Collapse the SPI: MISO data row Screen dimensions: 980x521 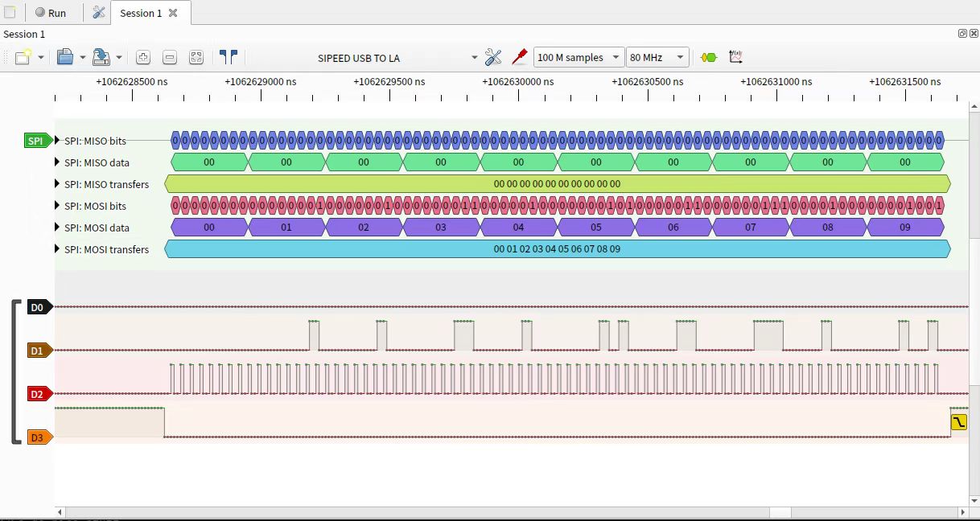[x=57, y=162]
